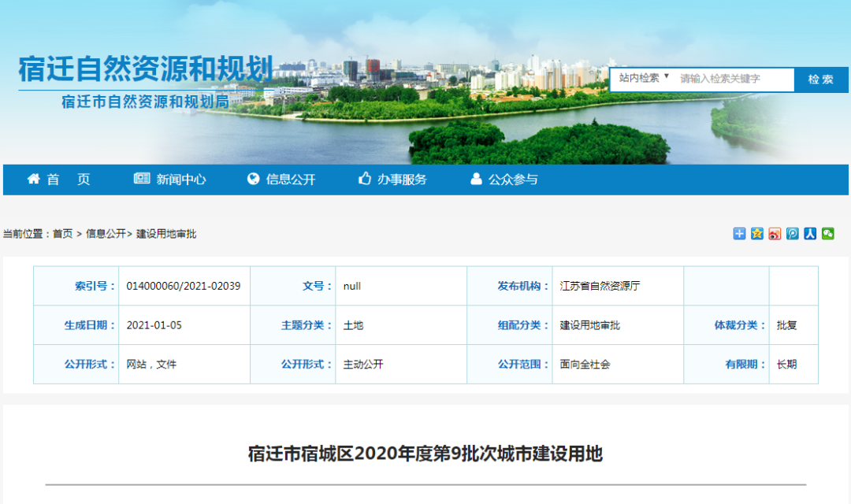Open the 站内检索 search scope dropdown
Viewport: 851px width, 504px height.
pos(644,78)
